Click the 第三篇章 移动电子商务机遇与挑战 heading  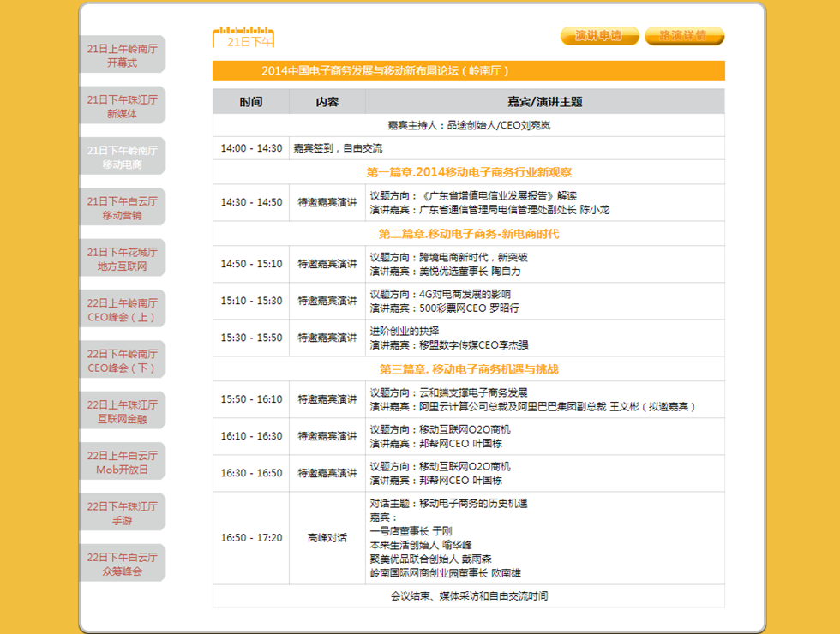469,369
